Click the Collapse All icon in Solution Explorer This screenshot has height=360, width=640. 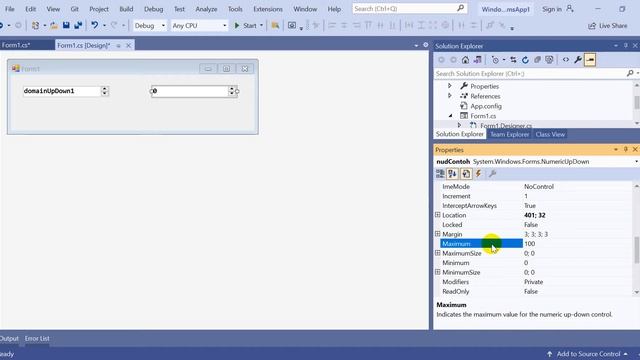538,60
